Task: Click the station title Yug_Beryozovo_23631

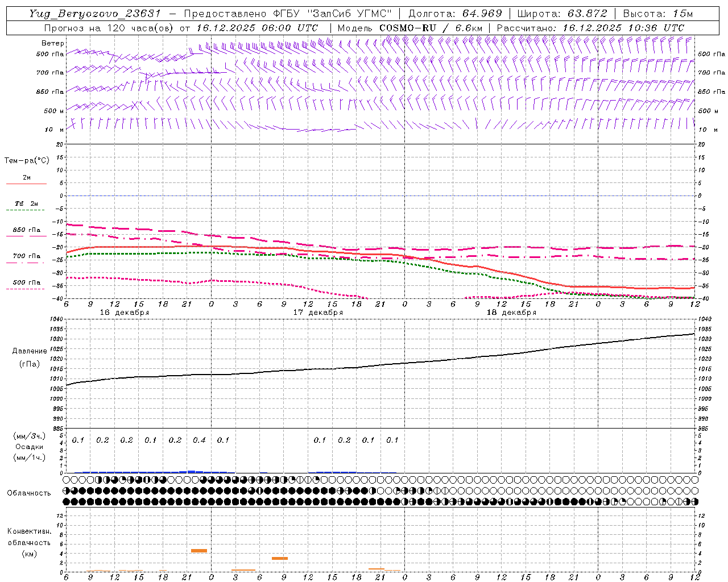Action: pyautogui.click(x=94, y=14)
